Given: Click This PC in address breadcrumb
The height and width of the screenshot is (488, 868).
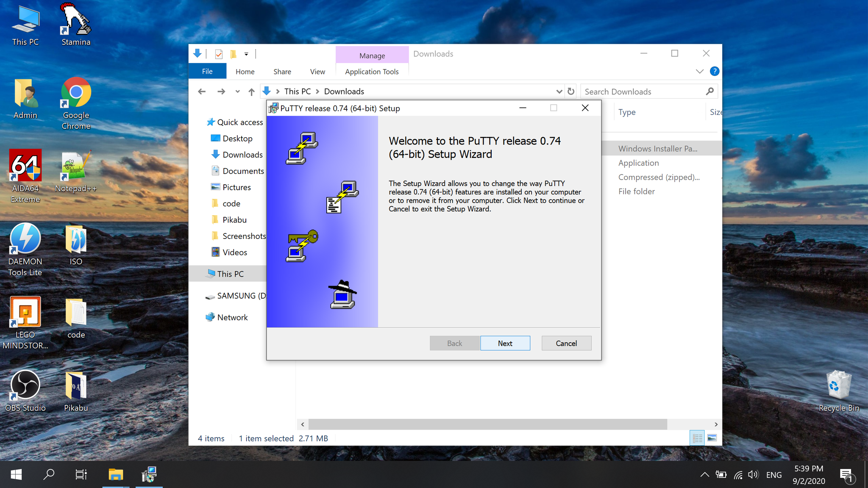Looking at the screenshot, I should [x=298, y=91].
